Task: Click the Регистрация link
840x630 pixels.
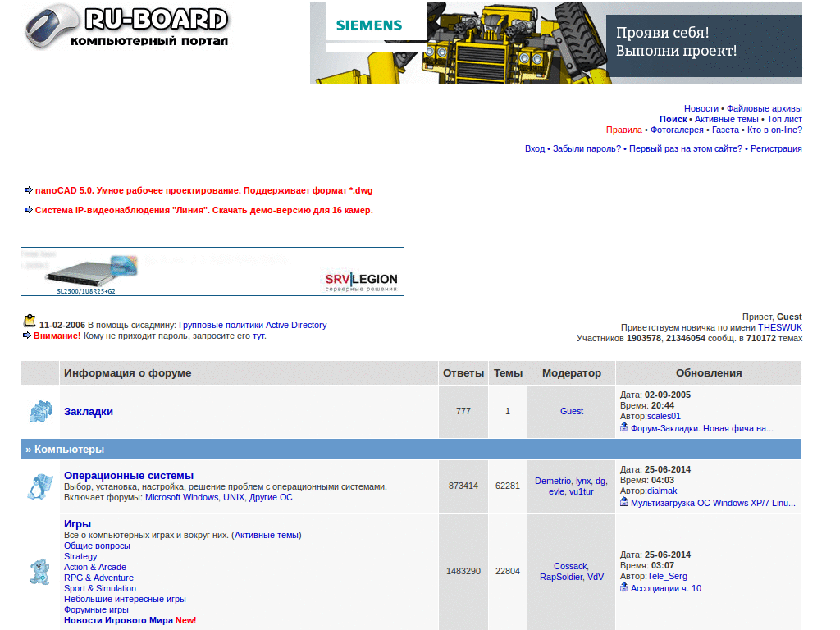Action: [776, 148]
